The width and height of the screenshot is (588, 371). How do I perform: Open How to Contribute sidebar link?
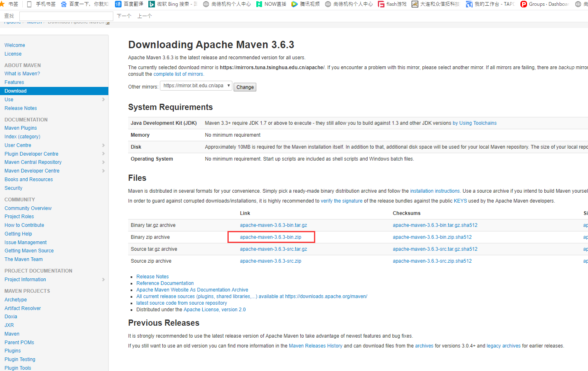click(24, 225)
